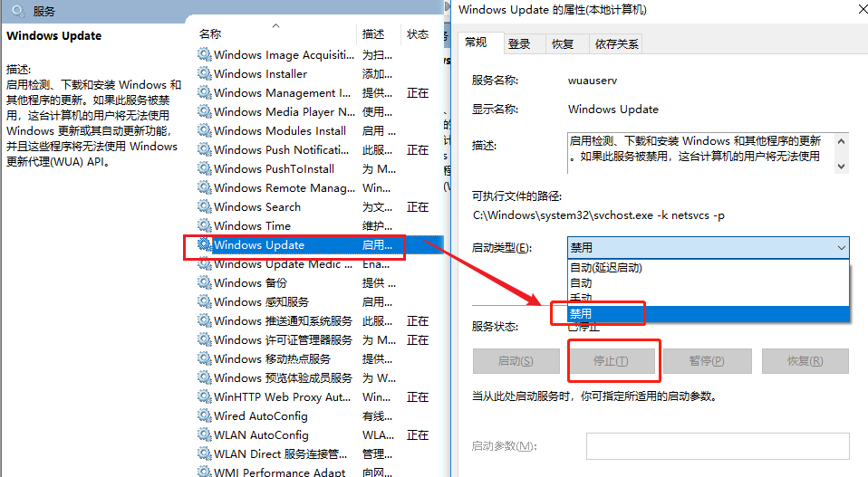Click gear icon beside Windows 移动热点服务
868x477 pixels.
pyautogui.click(x=205, y=358)
